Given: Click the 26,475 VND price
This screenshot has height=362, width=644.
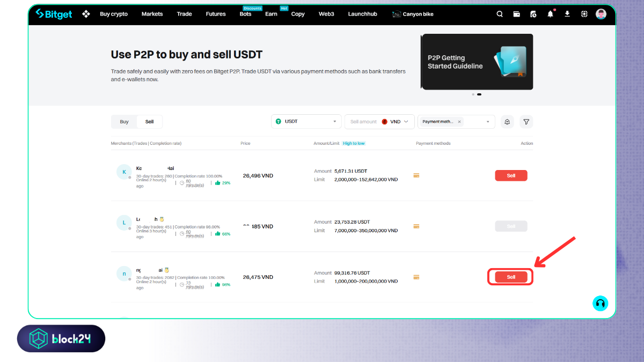Looking at the screenshot, I should [258, 277].
